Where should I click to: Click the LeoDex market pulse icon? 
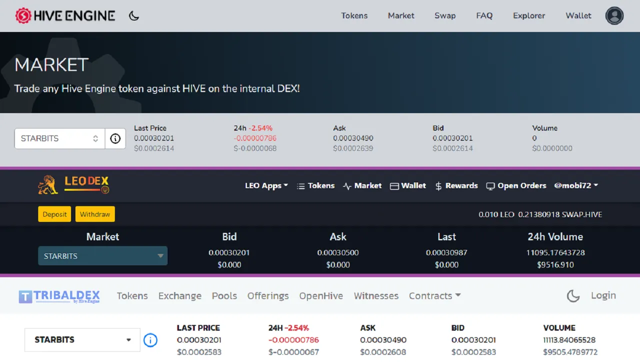pyautogui.click(x=347, y=186)
